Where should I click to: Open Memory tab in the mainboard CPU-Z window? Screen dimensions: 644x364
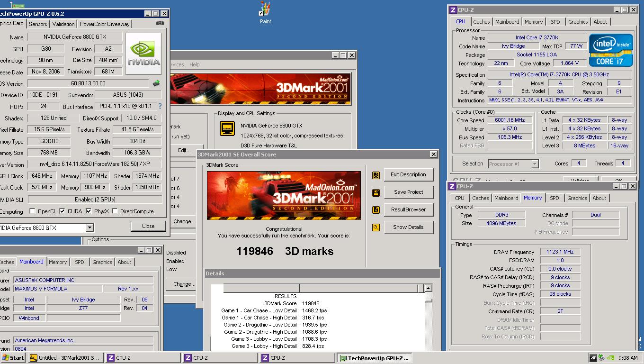pos(58,262)
